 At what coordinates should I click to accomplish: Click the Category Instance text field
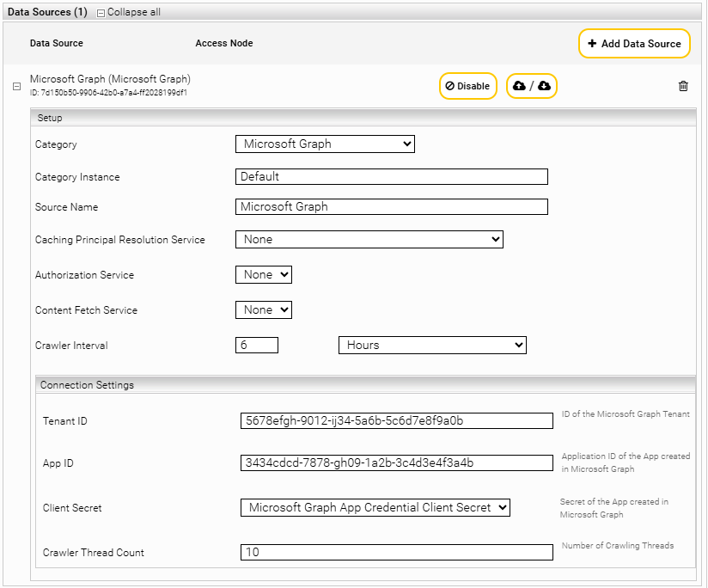coord(391,177)
